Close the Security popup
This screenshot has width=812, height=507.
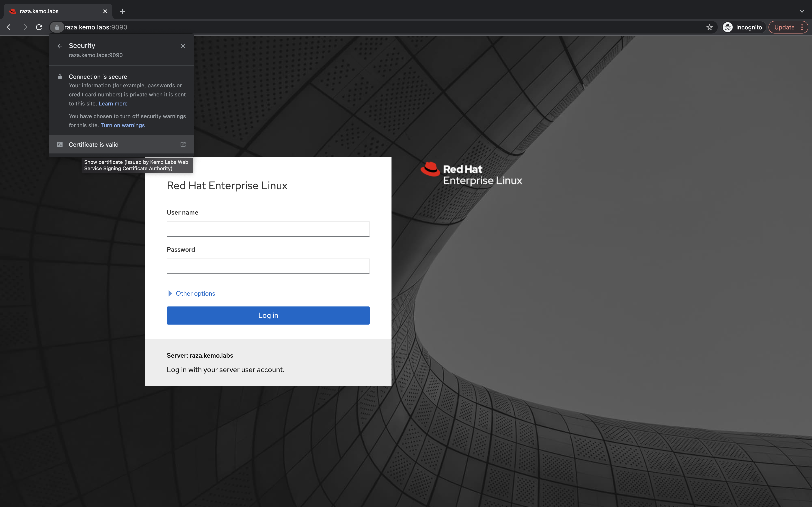[x=183, y=46]
